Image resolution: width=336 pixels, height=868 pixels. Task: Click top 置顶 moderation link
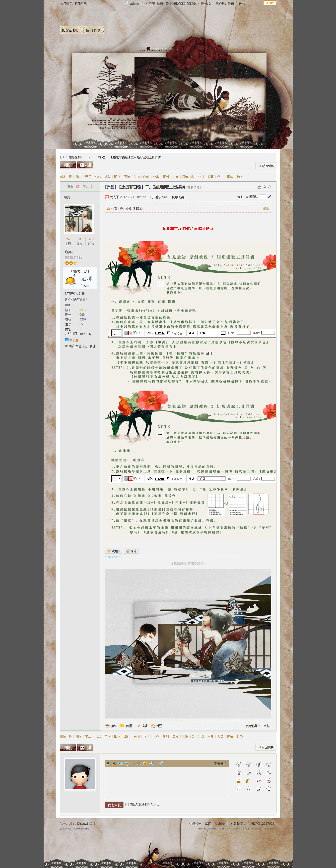(88, 177)
